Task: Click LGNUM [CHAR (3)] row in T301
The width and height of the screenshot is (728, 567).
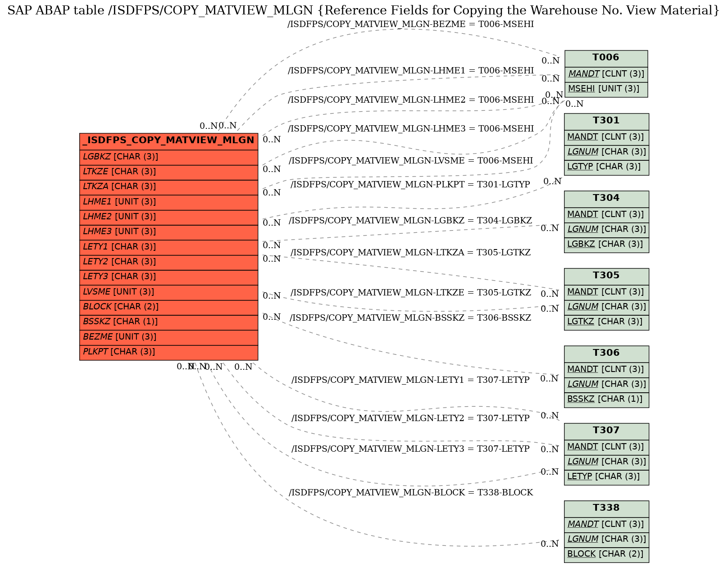Action: pos(606,152)
